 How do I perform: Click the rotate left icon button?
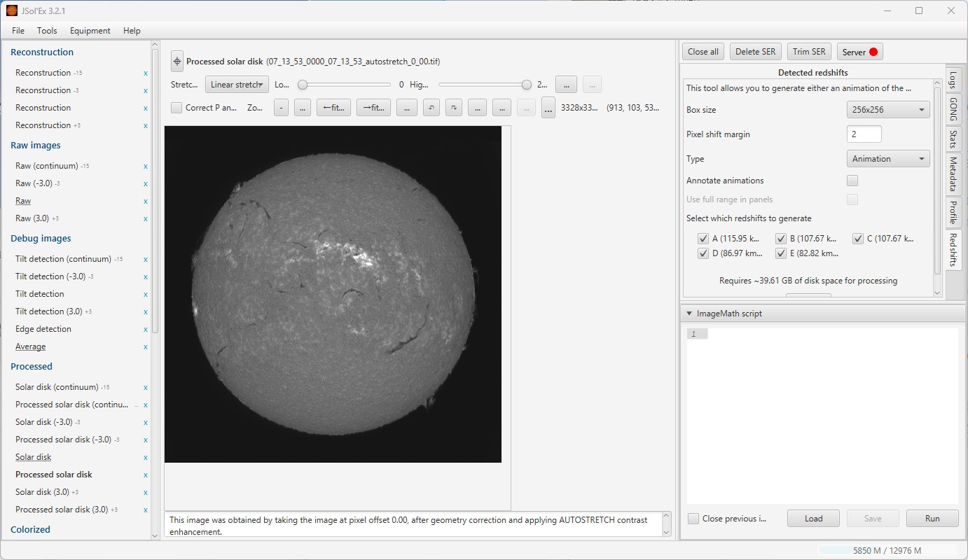(431, 108)
